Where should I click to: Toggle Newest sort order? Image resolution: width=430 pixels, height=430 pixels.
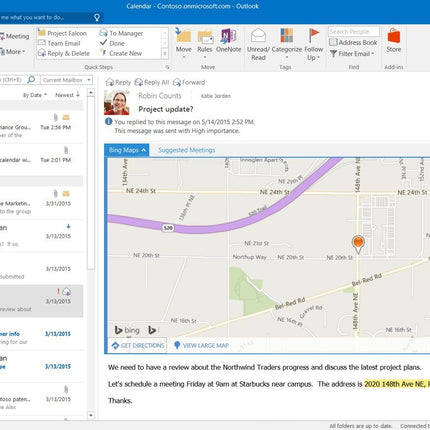(x=68, y=95)
